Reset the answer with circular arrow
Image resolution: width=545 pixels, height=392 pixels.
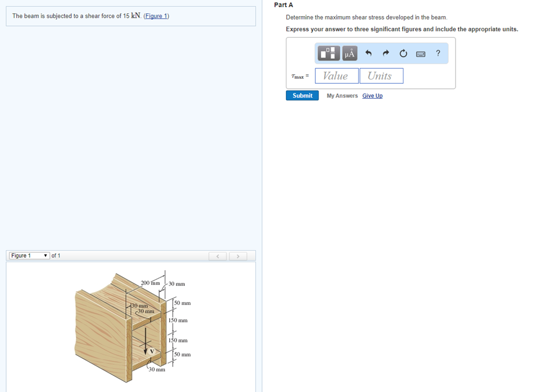pos(403,53)
